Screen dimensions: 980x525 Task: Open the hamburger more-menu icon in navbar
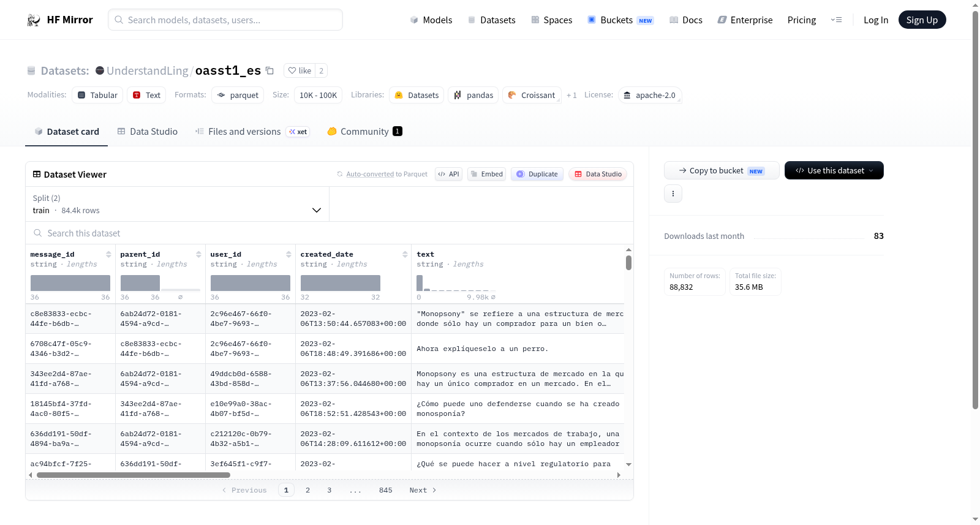(x=836, y=20)
